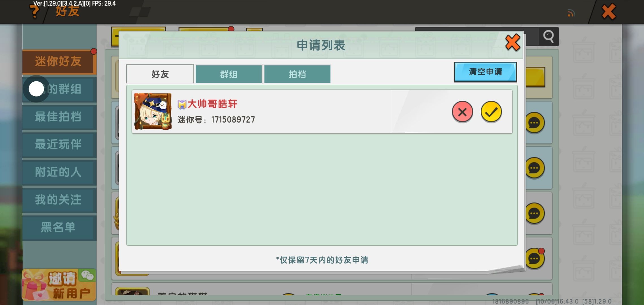Tap the white floating circle button
The width and height of the screenshot is (644, 305).
pyautogui.click(x=36, y=89)
